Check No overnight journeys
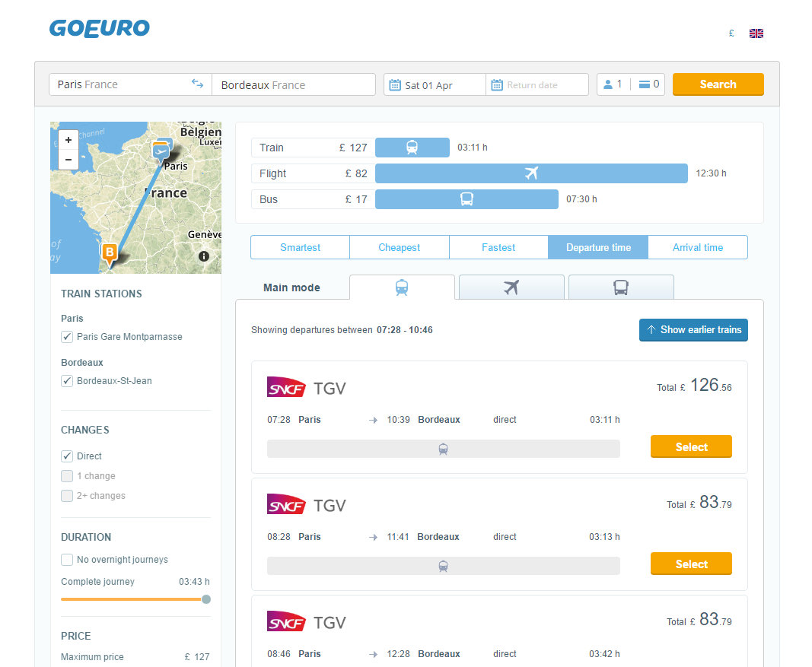The width and height of the screenshot is (812, 667). 67,559
